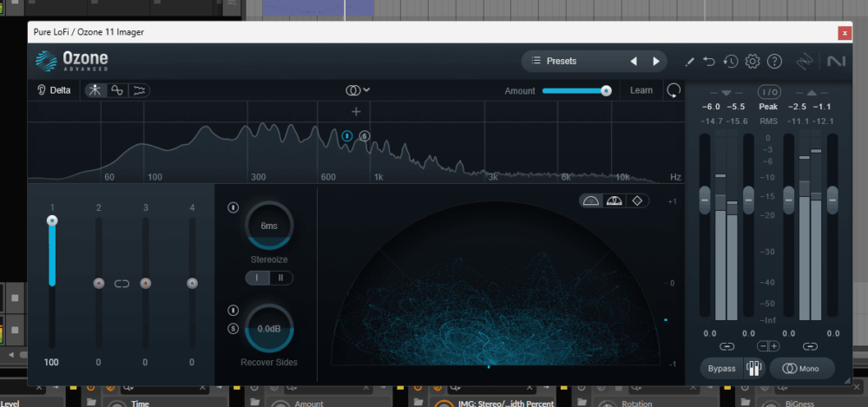Open the settings gear icon
Image resolution: width=868 pixels, height=407 pixels.
point(753,62)
